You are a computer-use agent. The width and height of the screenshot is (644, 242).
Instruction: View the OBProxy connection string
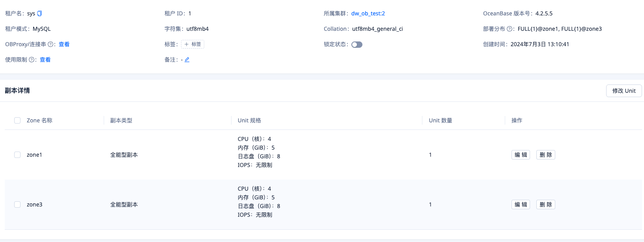(x=64, y=44)
